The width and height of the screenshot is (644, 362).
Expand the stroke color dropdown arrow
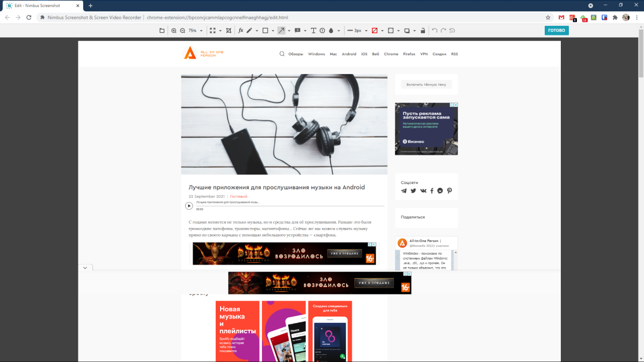tap(383, 31)
